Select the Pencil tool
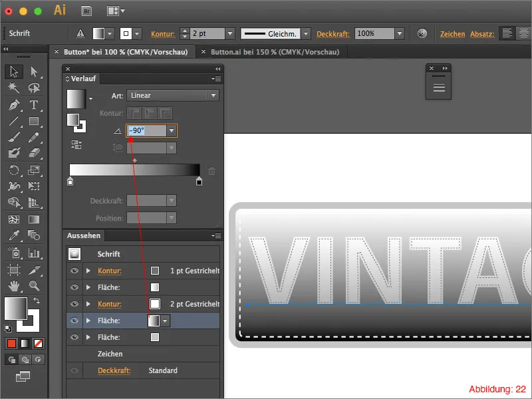The image size is (532, 399). pos(34,137)
